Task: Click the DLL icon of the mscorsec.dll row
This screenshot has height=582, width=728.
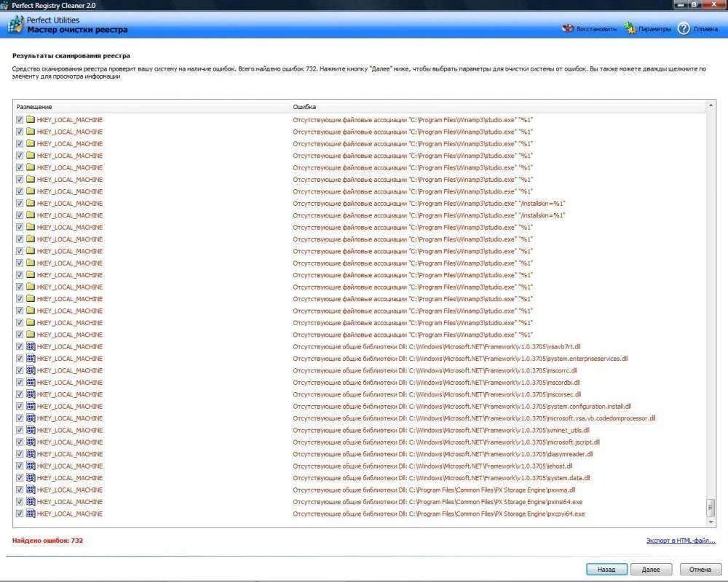Action: [31, 394]
